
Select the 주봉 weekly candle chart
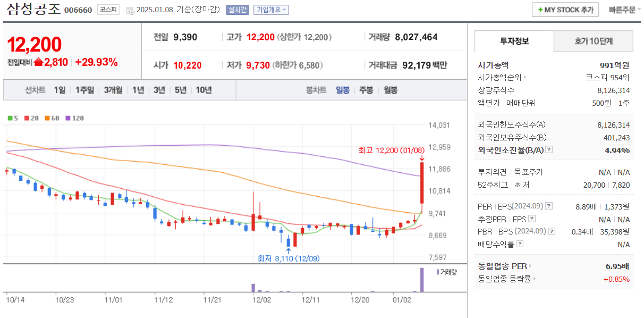point(366,90)
